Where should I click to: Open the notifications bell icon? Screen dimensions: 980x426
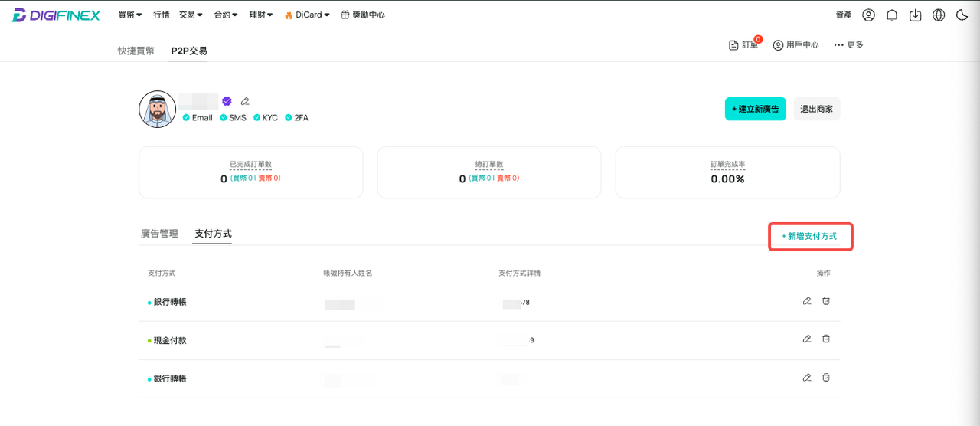point(892,15)
